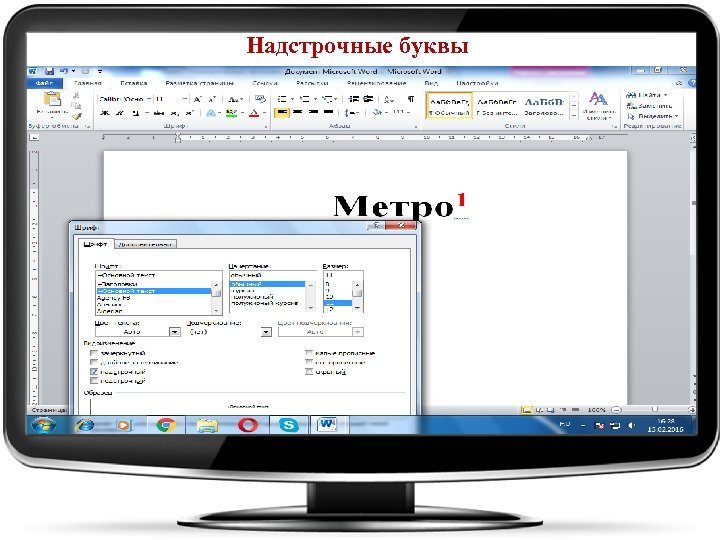720x540 pixels.
Task: Click the subscript x₂ button
Action: [x=174, y=113]
